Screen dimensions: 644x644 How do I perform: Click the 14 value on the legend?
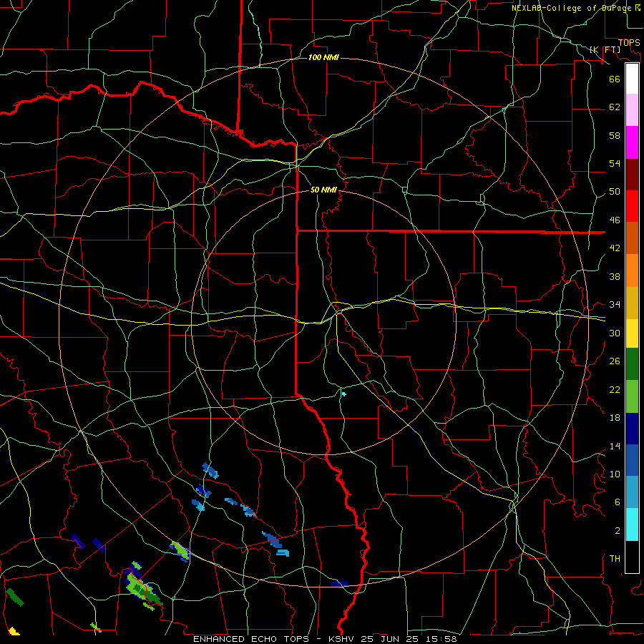(x=615, y=446)
